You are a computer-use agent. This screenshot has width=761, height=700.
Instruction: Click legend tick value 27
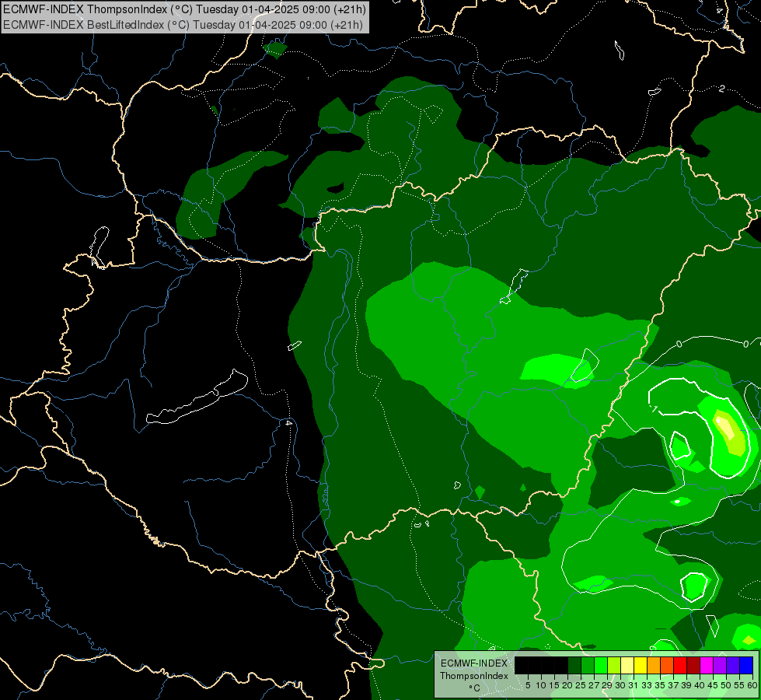(x=594, y=685)
